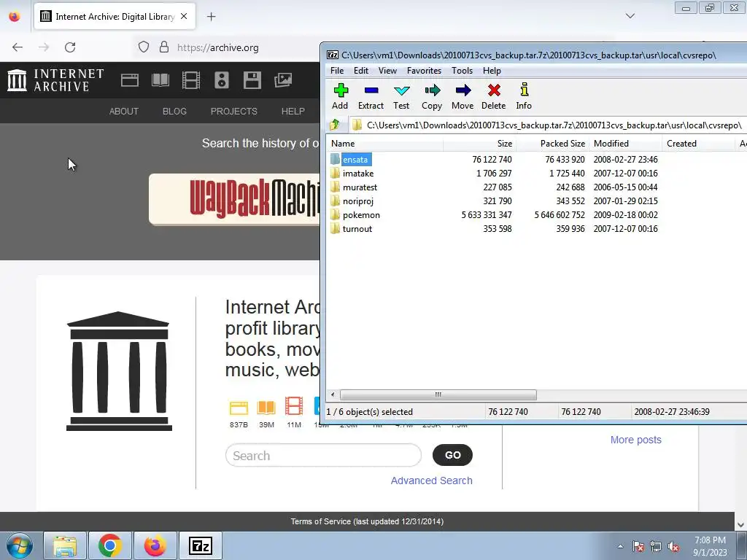The width and height of the screenshot is (747, 560).
Task: Open the BLOG link
Action: tap(174, 112)
